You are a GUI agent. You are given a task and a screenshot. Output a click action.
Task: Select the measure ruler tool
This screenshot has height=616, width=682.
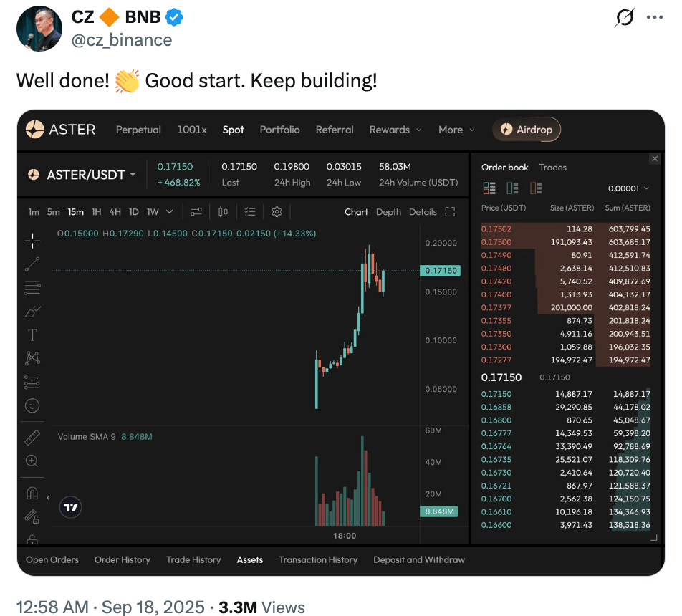(32, 436)
